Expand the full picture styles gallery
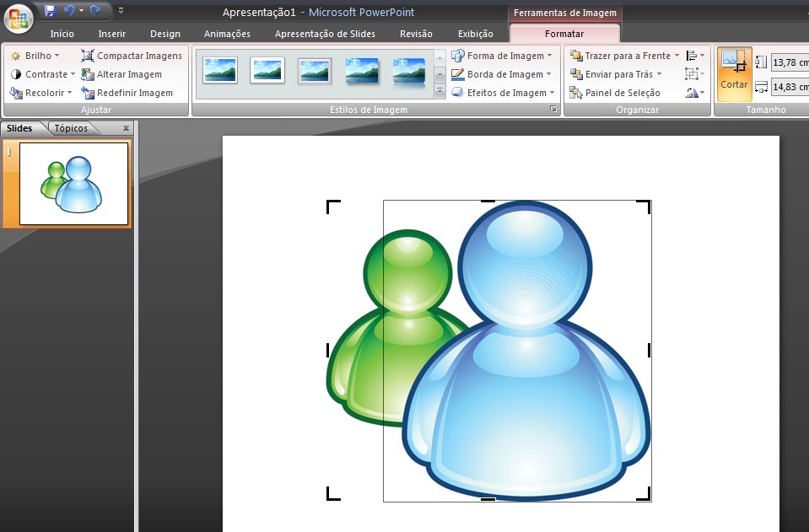This screenshot has width=809, height=532. pos(440,92)
